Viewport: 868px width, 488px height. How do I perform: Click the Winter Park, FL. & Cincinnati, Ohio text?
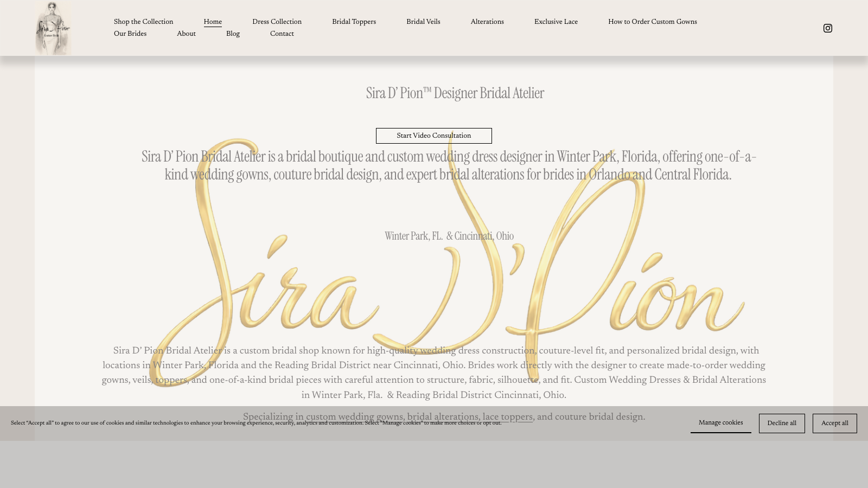point(449,236)
